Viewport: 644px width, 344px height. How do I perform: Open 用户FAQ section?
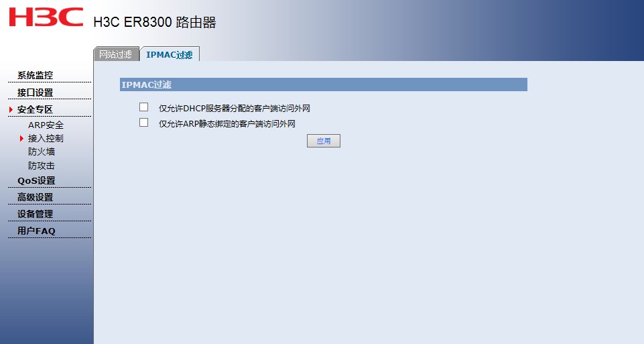point(36,231)
